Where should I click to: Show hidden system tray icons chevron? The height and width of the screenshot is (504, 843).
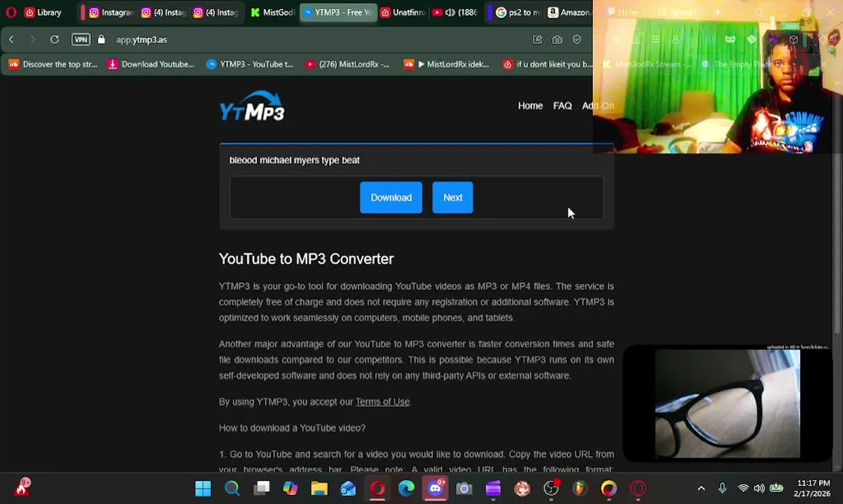tap(701, 489)
